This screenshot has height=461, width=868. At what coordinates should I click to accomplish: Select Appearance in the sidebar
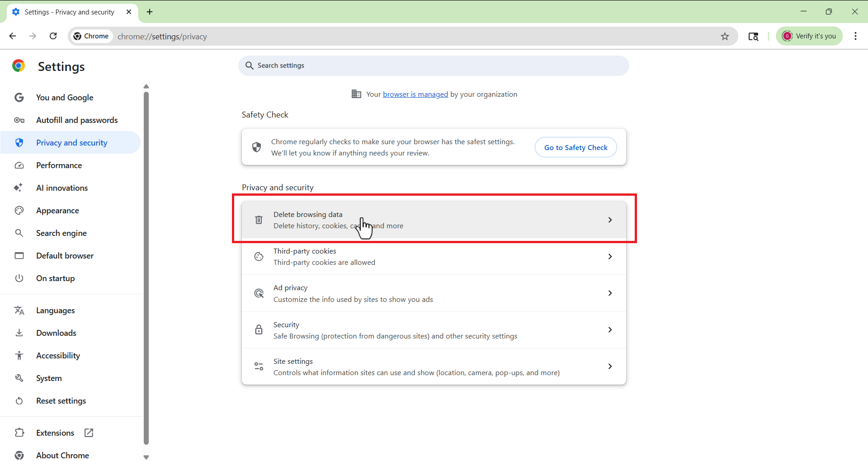pos(57,211)
